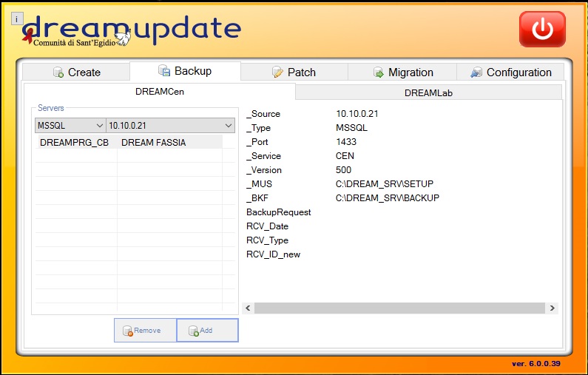This screenshot has width=588, height=375.
Task: Click the Add server button
Action: coord(207,331)
